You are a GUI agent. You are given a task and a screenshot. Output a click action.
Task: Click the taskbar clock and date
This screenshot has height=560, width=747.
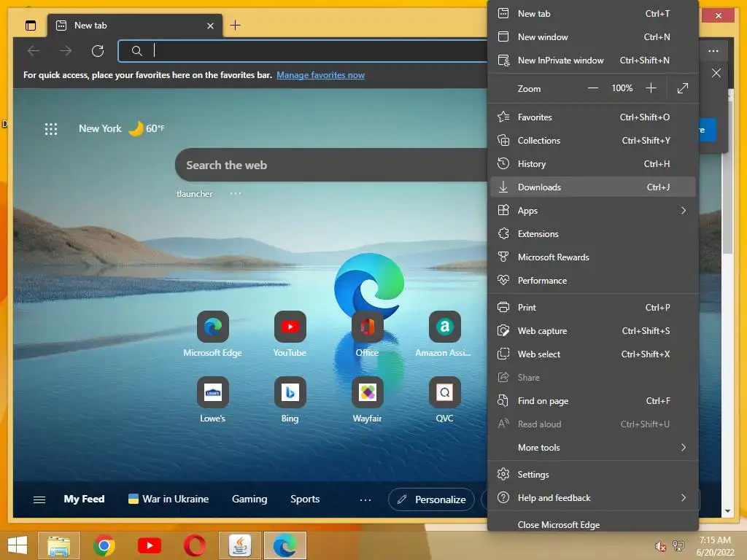715,546
